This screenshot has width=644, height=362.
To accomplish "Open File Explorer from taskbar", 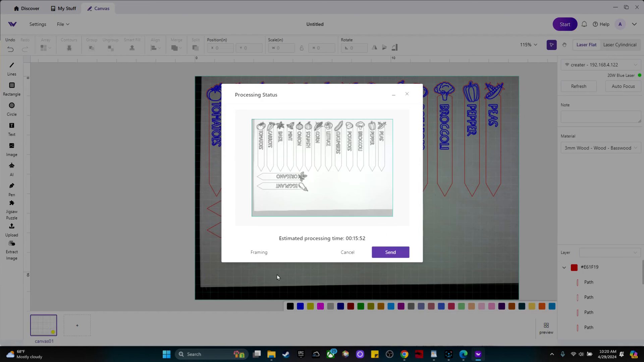I will click(271, 354).
